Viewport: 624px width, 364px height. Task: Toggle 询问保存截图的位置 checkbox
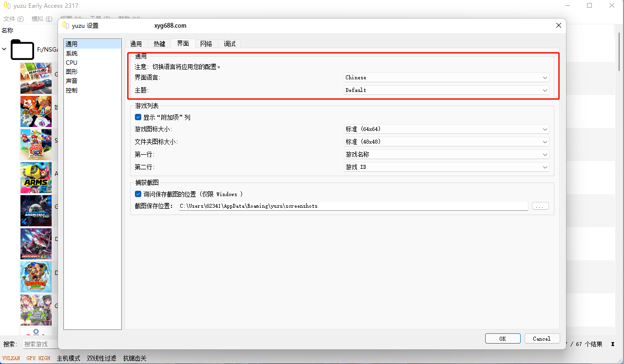138,194
